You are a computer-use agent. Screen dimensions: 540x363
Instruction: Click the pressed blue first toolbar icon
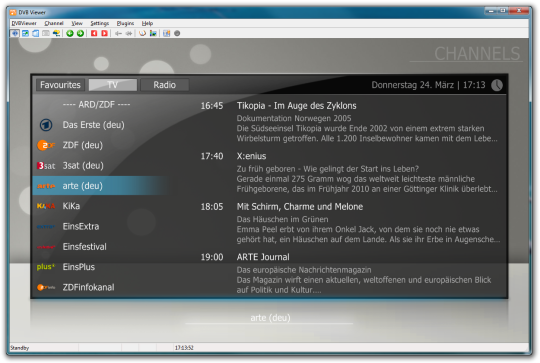pyautogui.click(x=15, y=33)
